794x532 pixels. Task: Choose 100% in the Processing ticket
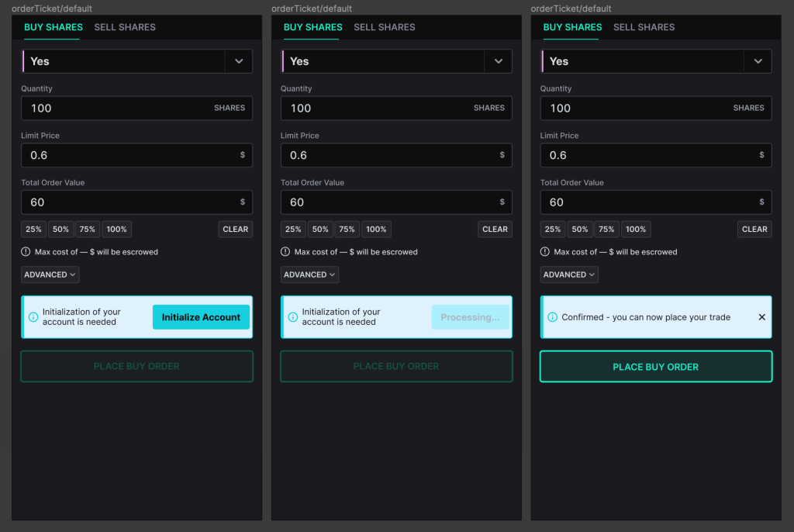click(x=376, y=229)
